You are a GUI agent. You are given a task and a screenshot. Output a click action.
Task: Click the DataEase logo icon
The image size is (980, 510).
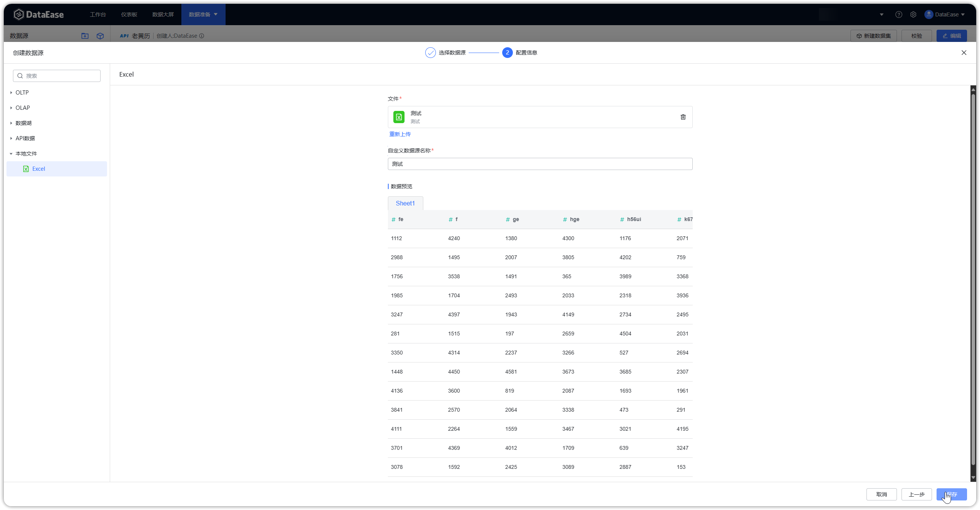pos(19,14)
